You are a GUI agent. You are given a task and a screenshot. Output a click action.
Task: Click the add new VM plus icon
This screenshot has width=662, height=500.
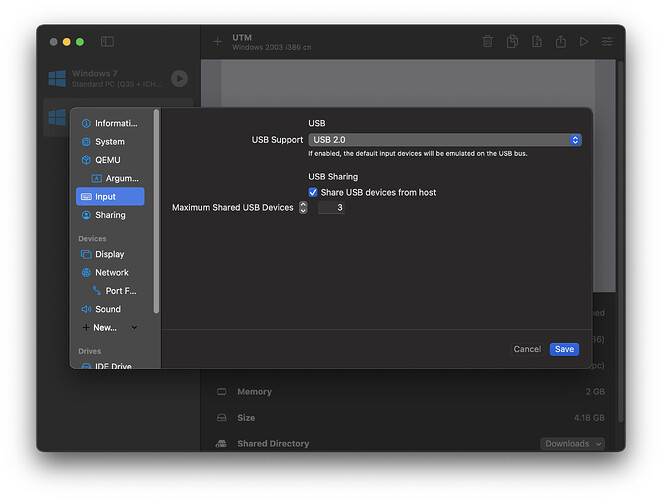pyautogui.click(x=217, y=42)
